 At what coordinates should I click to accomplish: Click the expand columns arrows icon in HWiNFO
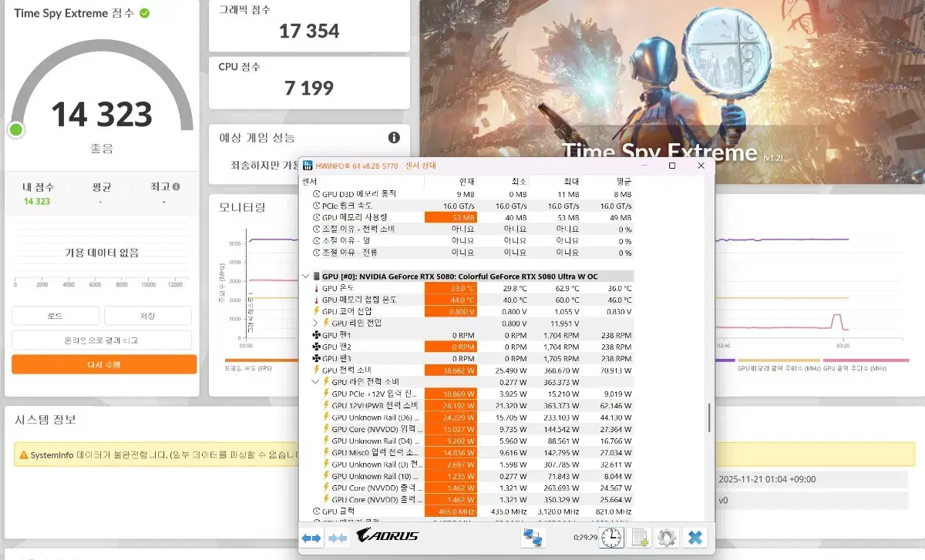[x=311, y=538]
